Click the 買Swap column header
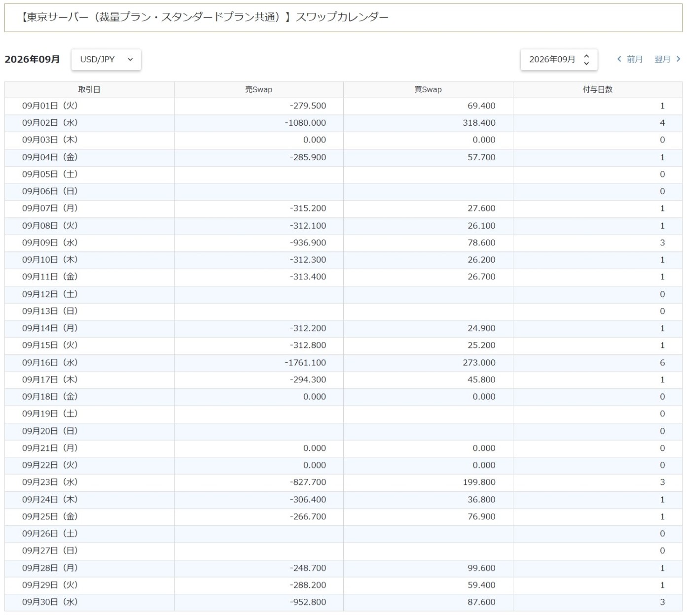The height and width of the screenshot is (616, 687). click(428, 90)
